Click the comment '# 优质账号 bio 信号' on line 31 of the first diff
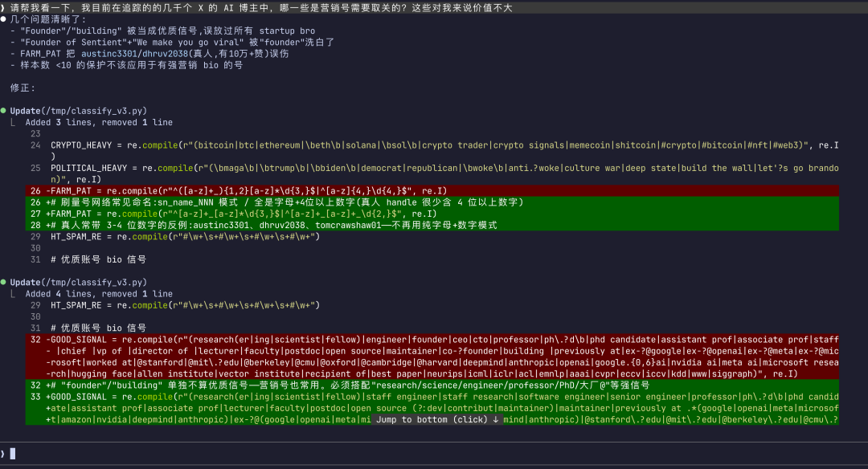 pyautogui.click(x=99, y=259)
